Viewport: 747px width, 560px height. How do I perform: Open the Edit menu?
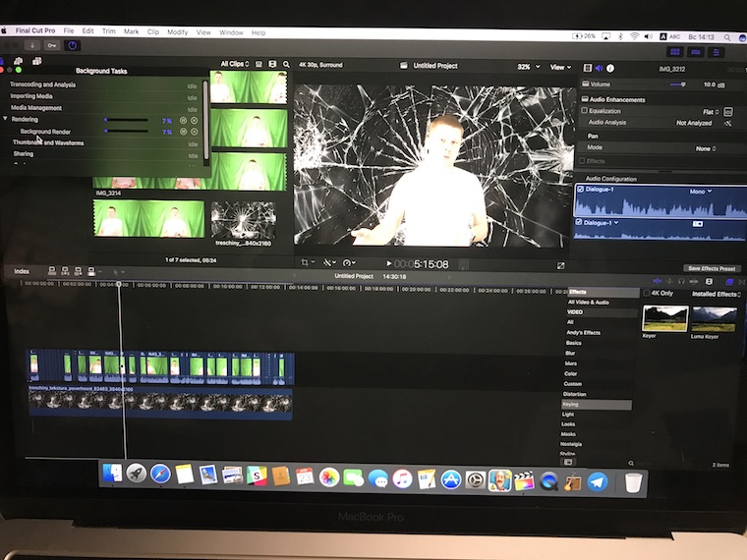pos(87,31)
